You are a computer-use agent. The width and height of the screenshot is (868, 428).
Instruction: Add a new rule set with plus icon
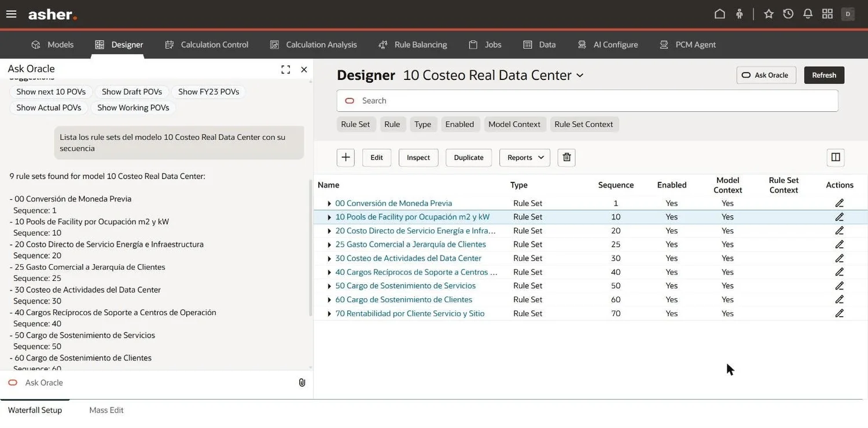345,158
